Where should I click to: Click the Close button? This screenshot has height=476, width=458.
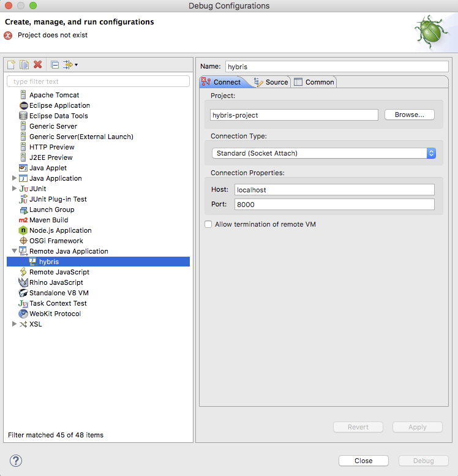(364, 461)
